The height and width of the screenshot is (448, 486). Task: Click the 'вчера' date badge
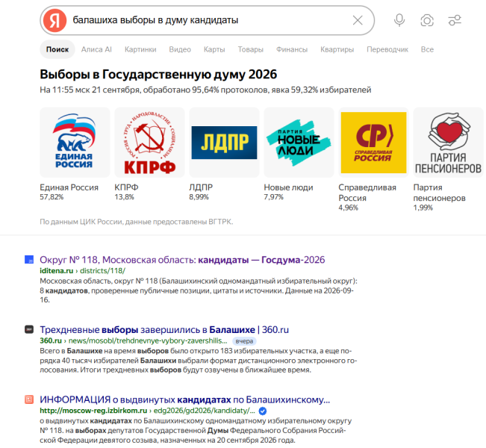point(244,341)
